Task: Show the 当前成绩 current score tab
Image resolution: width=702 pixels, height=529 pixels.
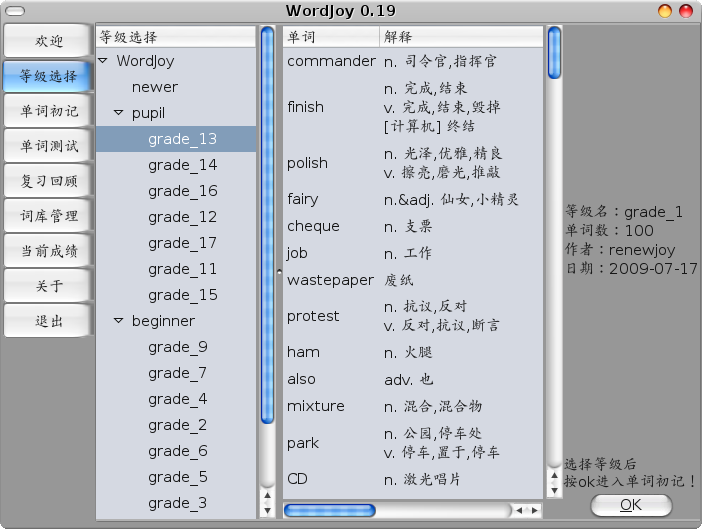Action: 49,251
